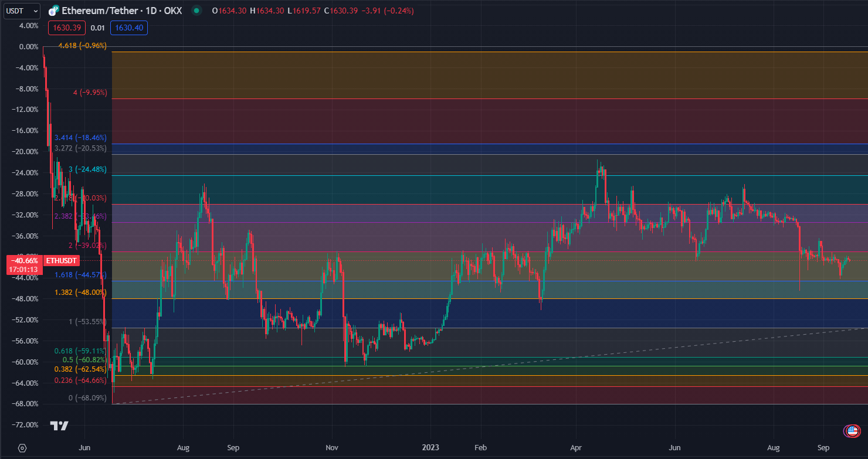868x459 pixels.
Task: Click the US flag economic event marker
Action: tap(852, 431)
